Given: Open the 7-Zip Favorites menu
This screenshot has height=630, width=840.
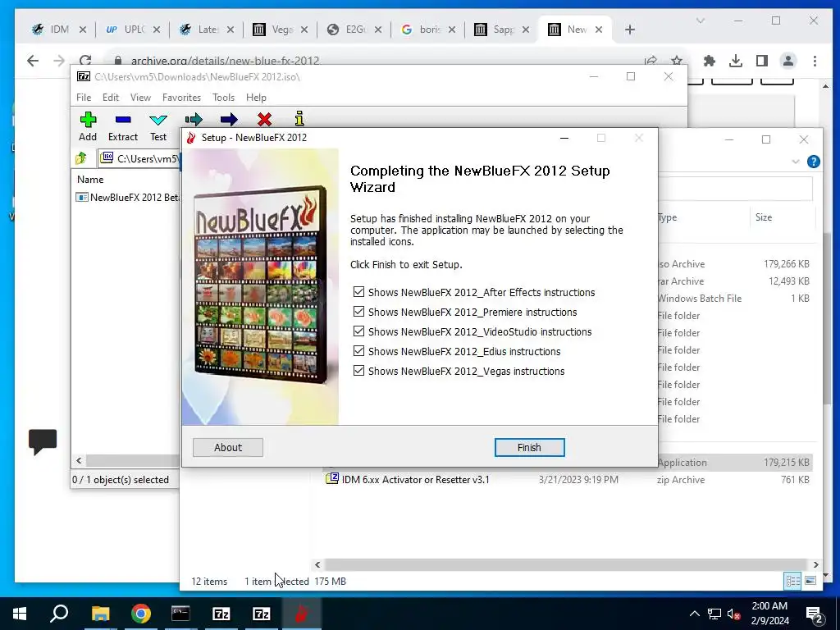Looking at the screenshot, I should tap(181, 98).
